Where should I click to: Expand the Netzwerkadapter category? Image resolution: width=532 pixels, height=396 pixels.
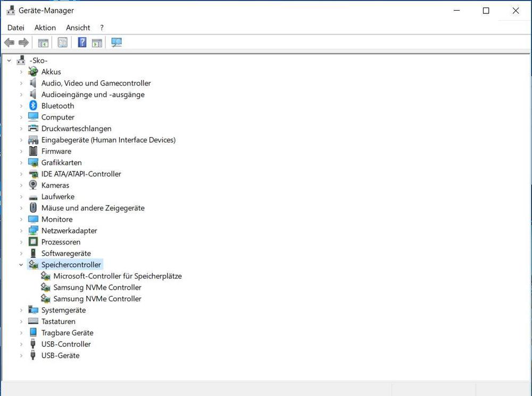pos(21,231)
